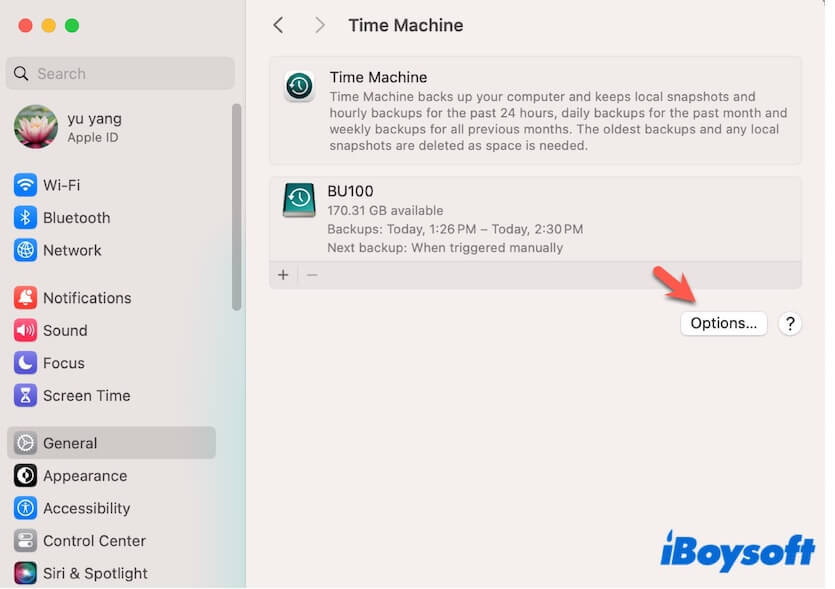
Task: Open the Appearance settings pane
Action: (84, 476)
